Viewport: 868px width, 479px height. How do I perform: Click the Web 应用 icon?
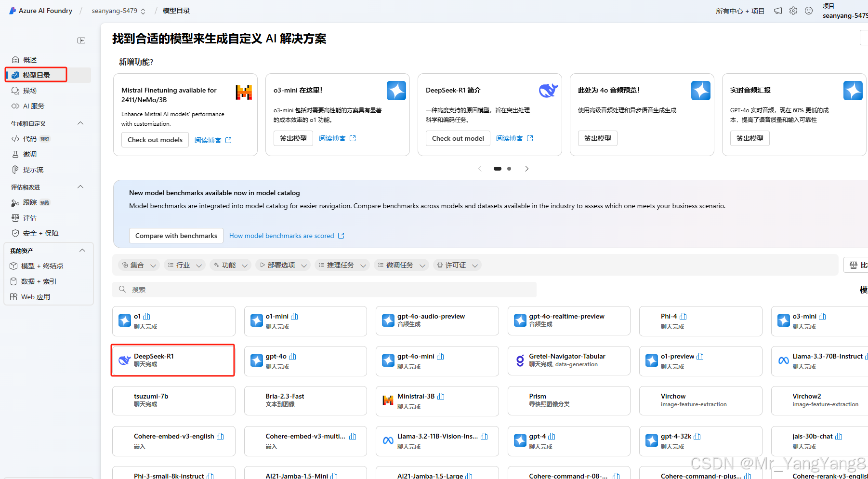coord(13,297)
